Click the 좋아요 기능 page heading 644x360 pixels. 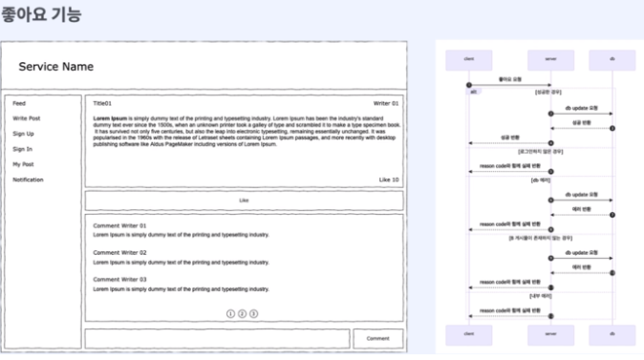pyautogui.click(x=41, y=14)
